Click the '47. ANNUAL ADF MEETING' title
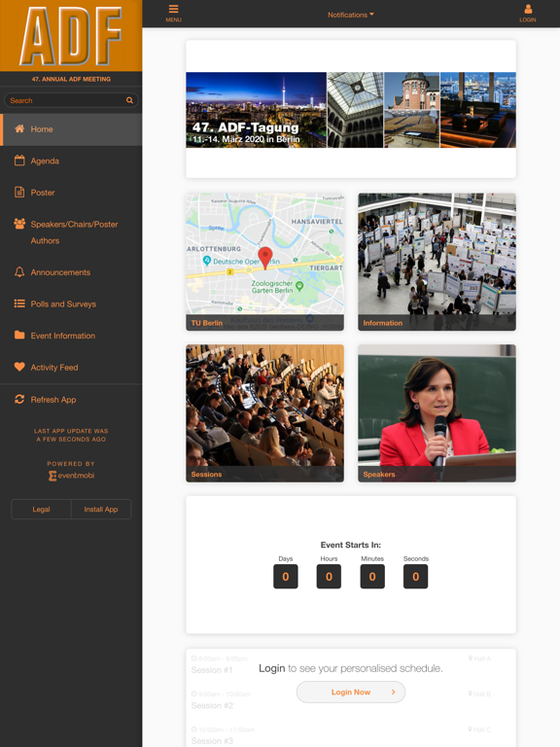Viewport: 560px width, 747px height. (71, 79)
